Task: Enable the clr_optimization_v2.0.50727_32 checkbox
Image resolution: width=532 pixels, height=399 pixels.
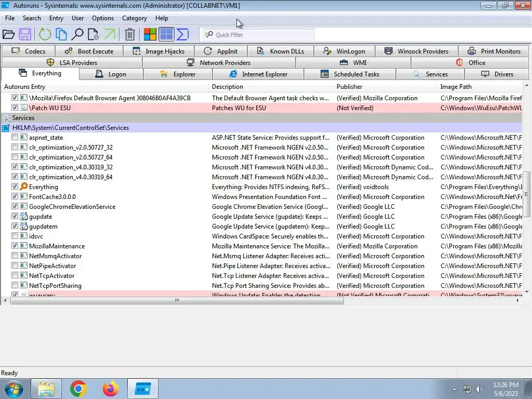Action: coord(15,147)
